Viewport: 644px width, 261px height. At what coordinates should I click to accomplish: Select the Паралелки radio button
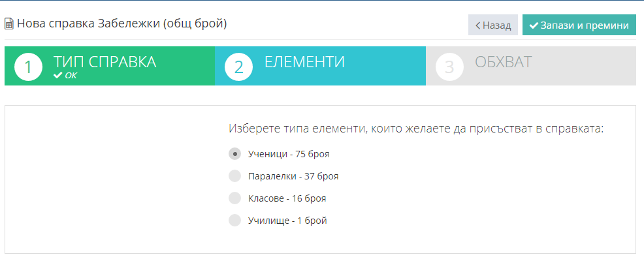tap(234, 176)
